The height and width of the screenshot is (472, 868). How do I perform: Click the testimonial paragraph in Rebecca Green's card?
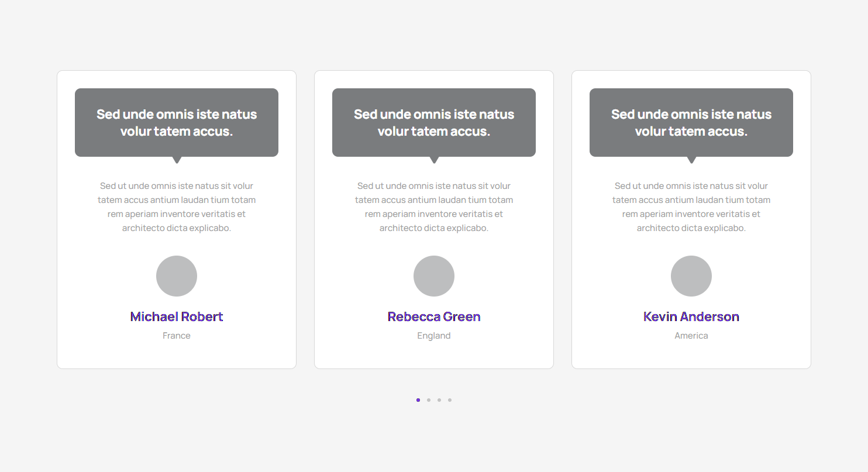[434, 207]
